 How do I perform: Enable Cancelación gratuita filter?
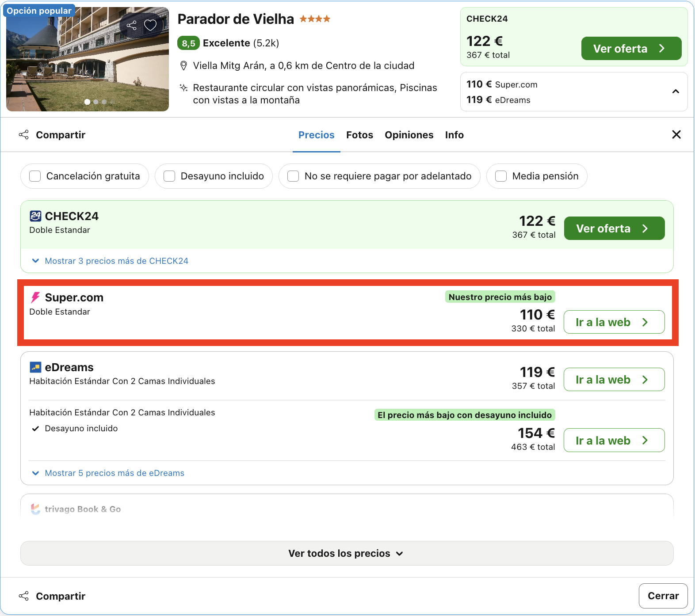pyautogui.click(x=35, y=176)
